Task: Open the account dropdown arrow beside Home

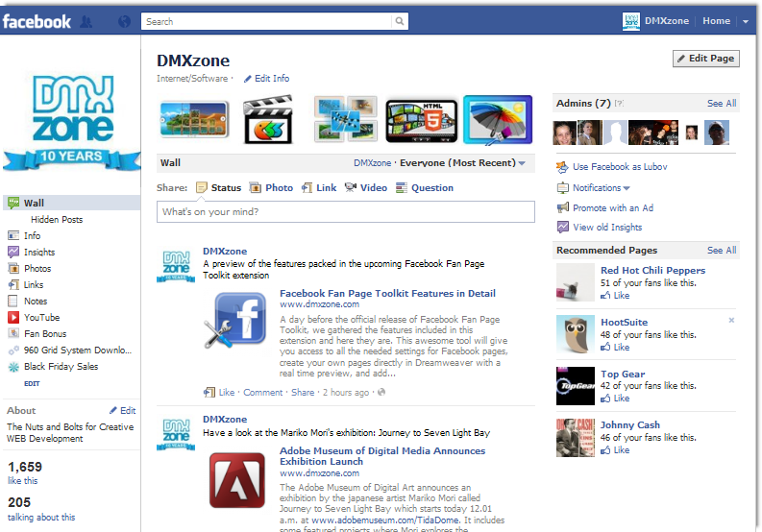Action: [x=746, y=21]
